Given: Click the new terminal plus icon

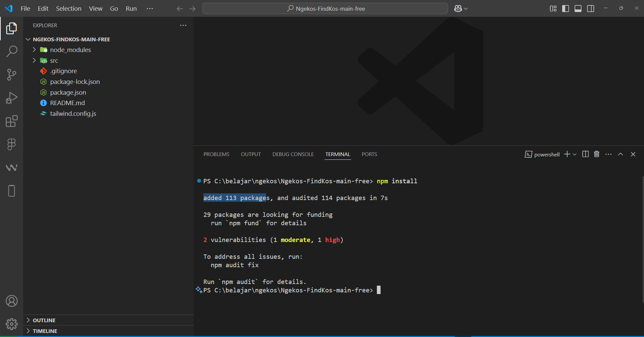Looking at the screenshot, I should tap(567, 154).
